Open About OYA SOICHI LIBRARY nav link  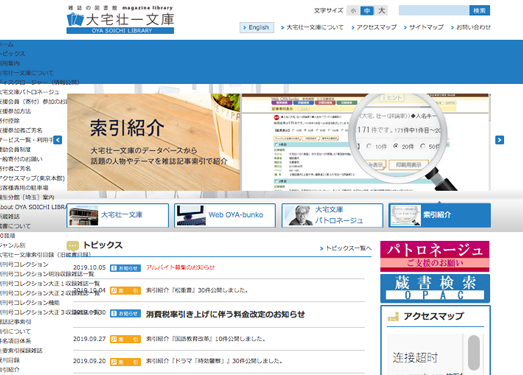(33, 207)
